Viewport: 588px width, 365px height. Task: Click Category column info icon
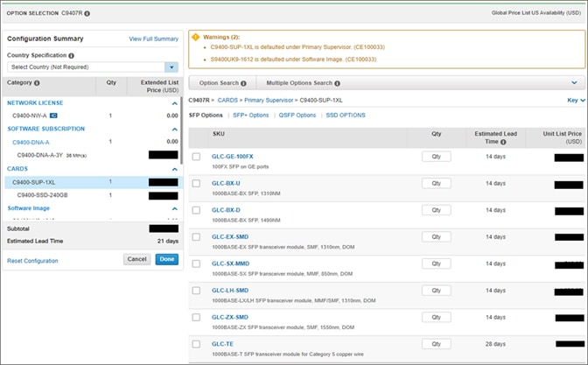(x=37, y=83)
